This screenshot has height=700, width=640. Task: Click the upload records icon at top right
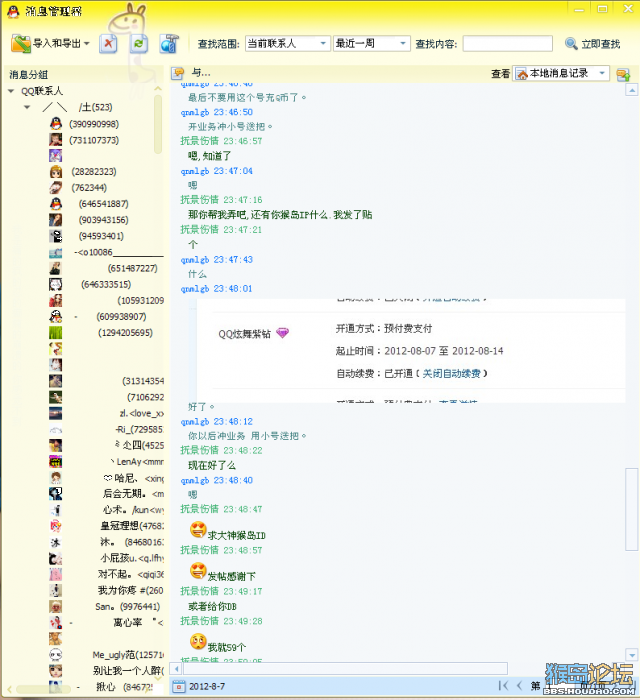pyautogui.click(x=623, y=74)
